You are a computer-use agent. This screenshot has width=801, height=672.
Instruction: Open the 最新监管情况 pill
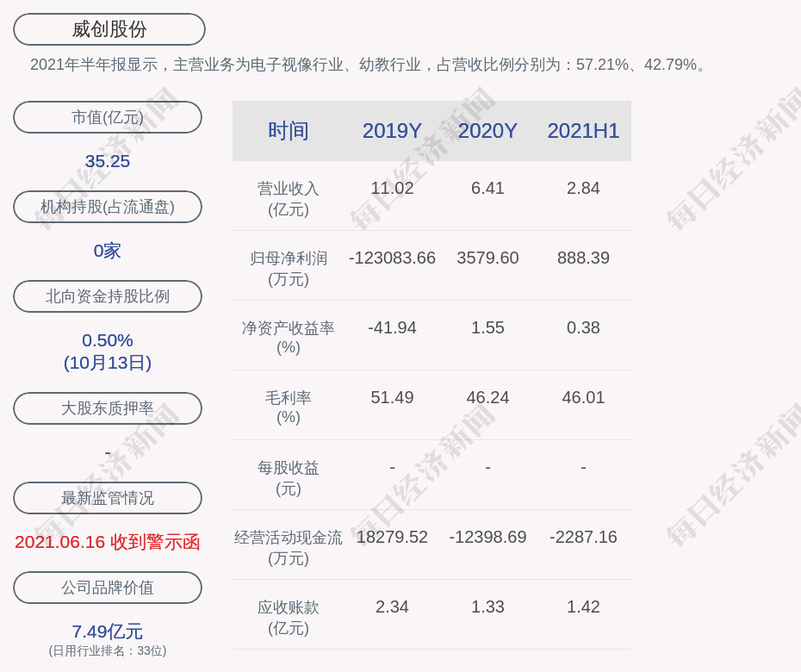pyautogui.click(x=108, y=498)
